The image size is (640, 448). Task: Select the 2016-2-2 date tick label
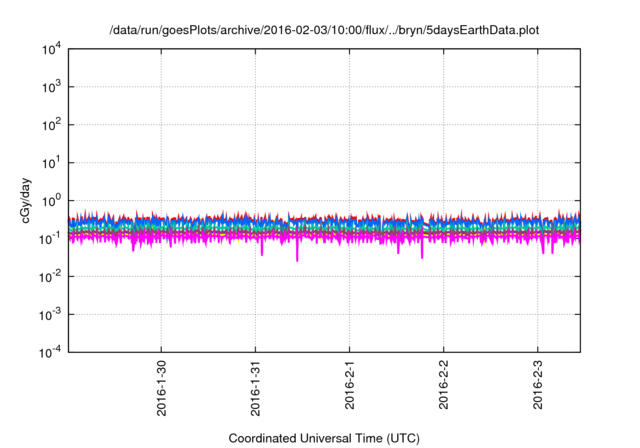click(444, 385)
